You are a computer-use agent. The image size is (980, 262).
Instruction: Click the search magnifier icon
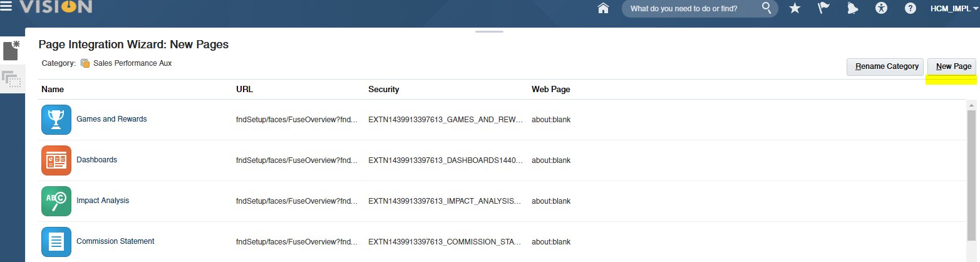(x=766, y=8)
